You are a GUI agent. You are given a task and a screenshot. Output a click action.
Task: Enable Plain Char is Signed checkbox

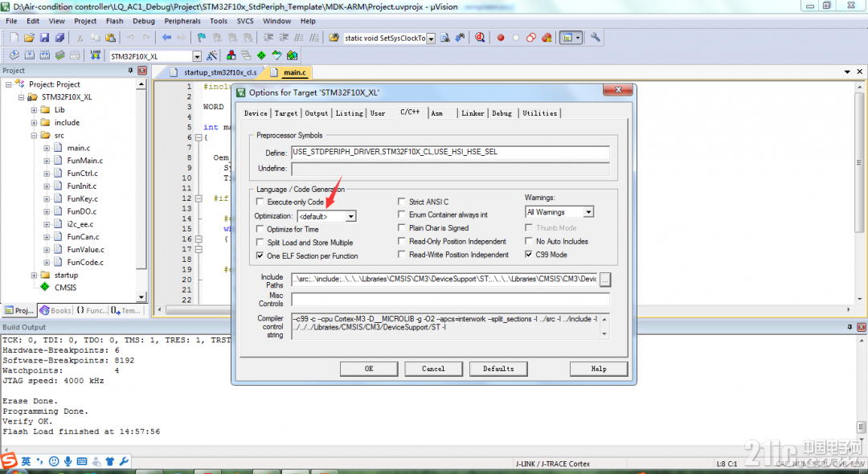tap(401, 228)
